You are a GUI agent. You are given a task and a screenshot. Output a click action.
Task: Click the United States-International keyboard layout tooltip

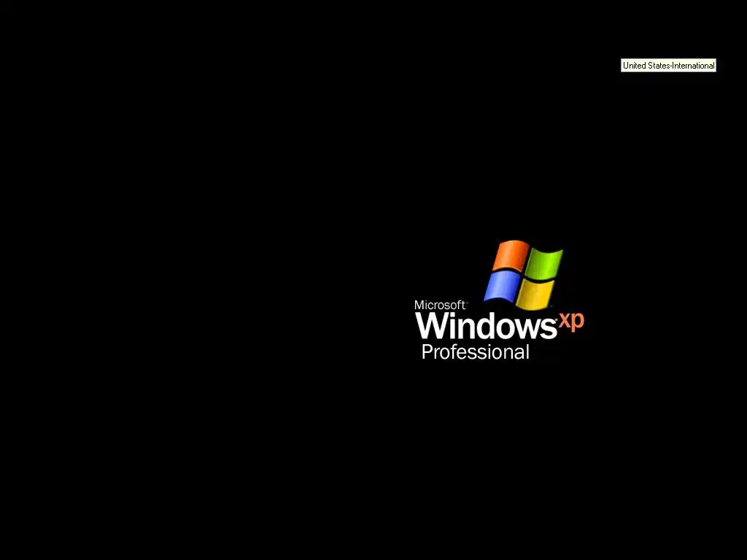668,66
